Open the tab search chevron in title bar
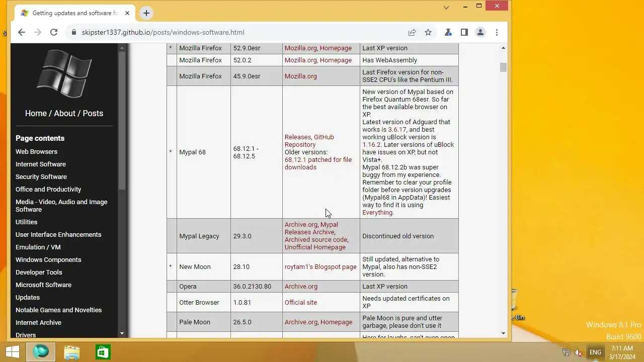The height and width of the screenshot is (362, 644). (x=446, y=7)
